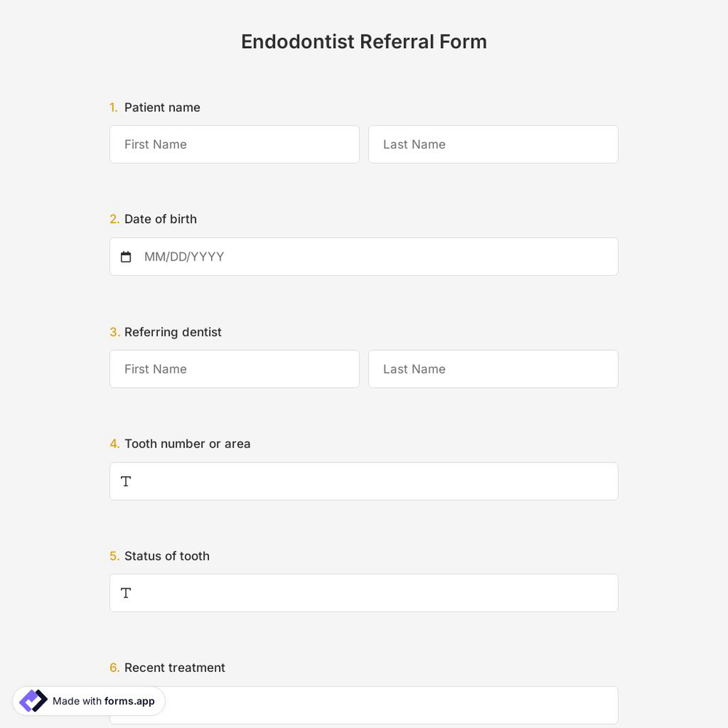
Task: Click the calendar icon next to MM/DD/YYYY
Action: click(x=125, y=256)
